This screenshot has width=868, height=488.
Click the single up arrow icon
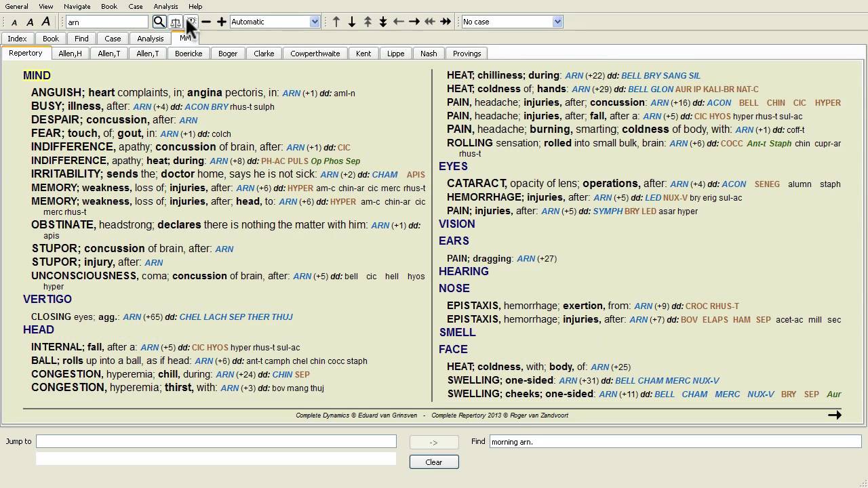[336, 22]
